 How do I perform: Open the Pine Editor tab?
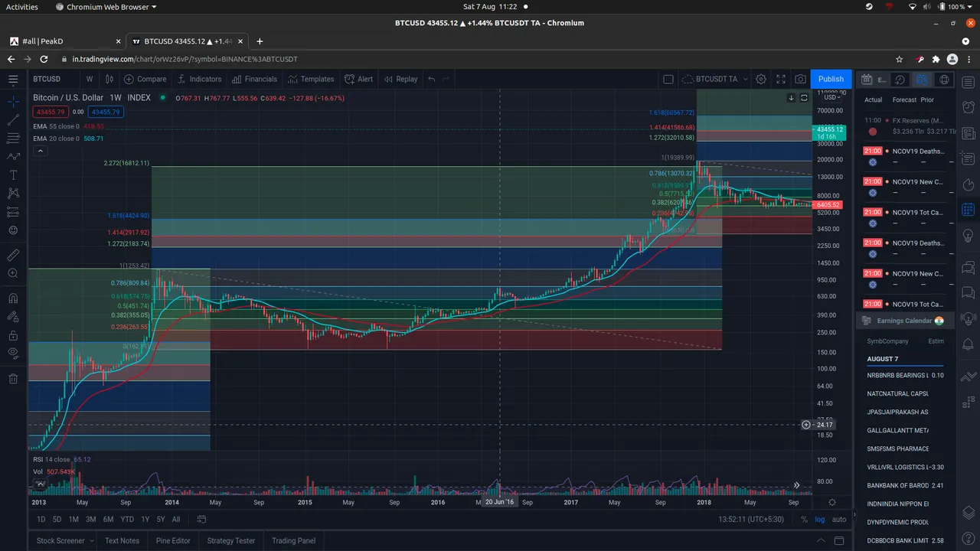pyautogui.click(x=173, y=540)
